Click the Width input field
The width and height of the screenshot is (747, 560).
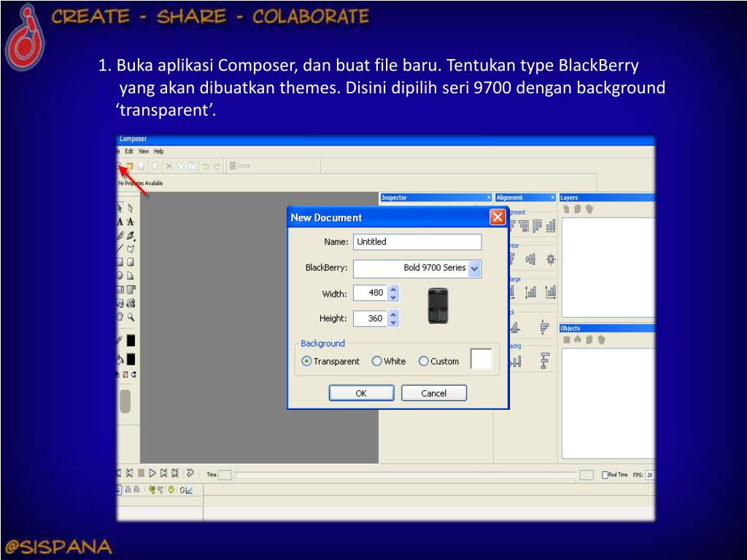(x=370, y=293)
